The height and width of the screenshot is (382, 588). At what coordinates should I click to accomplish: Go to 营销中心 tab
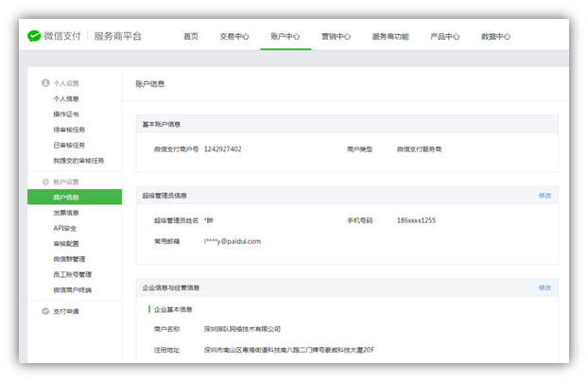[336, 36]
